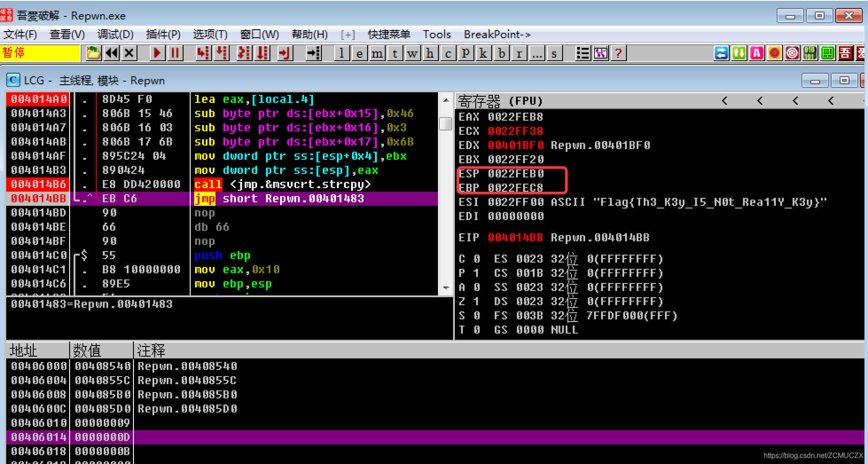Open the 调试(D) menu

point(115,34)
